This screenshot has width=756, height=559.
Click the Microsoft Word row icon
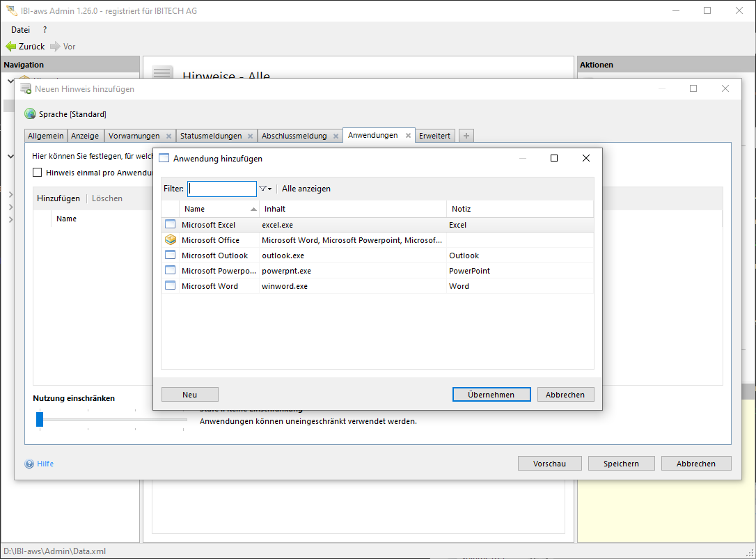pos(171,286)
